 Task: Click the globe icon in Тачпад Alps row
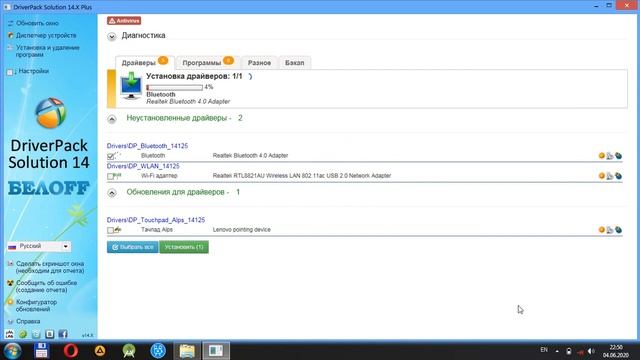618,230
